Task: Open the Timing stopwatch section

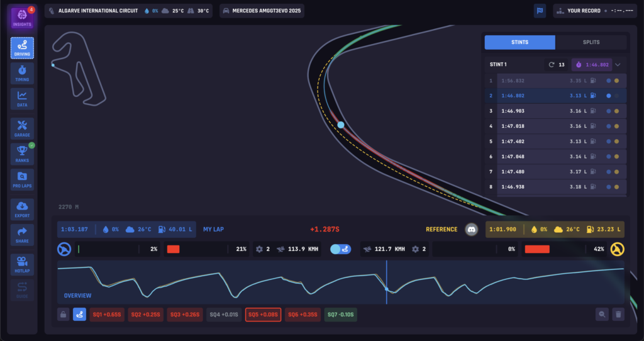Action: pos(22,73)
